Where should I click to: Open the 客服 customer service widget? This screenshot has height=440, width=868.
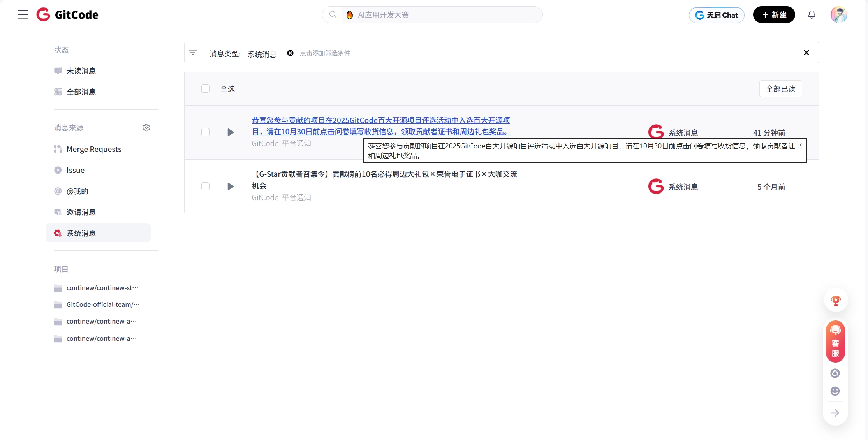coord(835,341)
